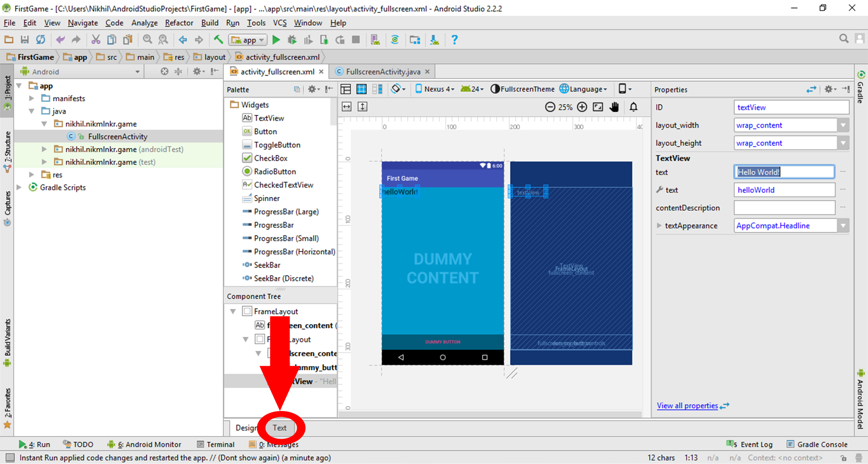Click the SDK Manager download icon

[x=434, y=40]
